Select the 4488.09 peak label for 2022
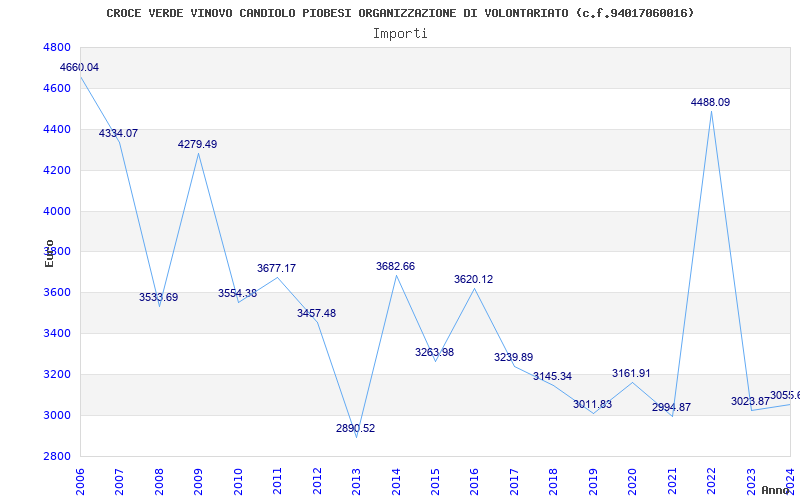800x500 pixels. click(x=711, y=103)
